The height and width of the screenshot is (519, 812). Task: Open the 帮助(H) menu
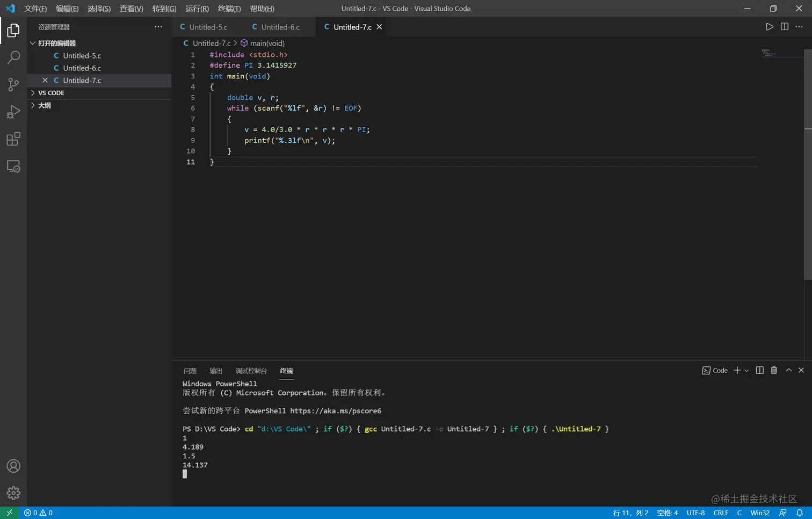click(262, 9)
